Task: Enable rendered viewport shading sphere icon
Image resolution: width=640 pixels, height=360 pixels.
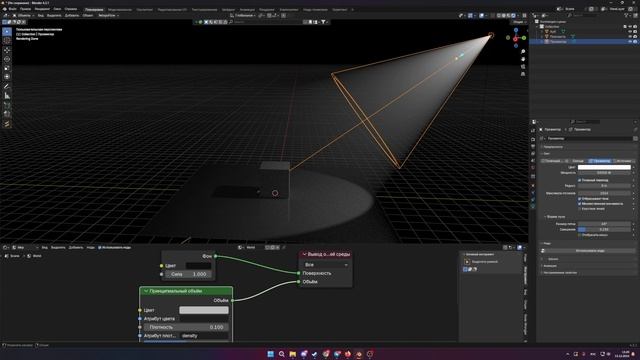Action: click(x=513, y=16)
